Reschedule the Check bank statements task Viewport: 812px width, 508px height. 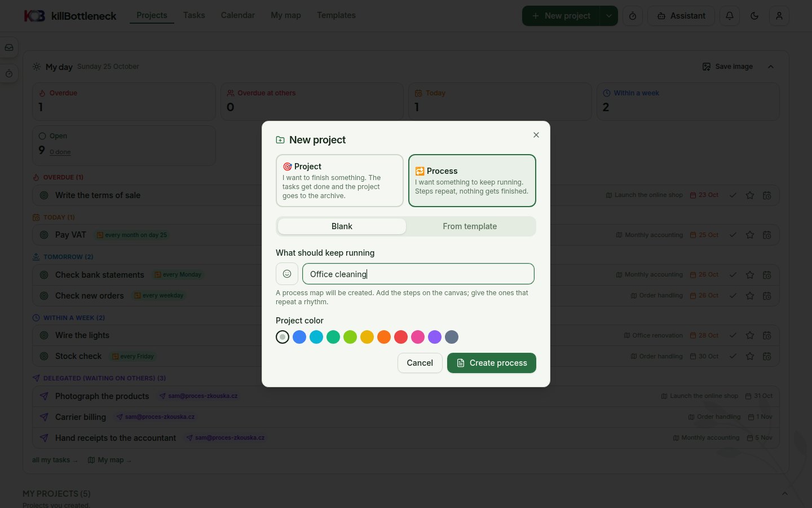767,275
